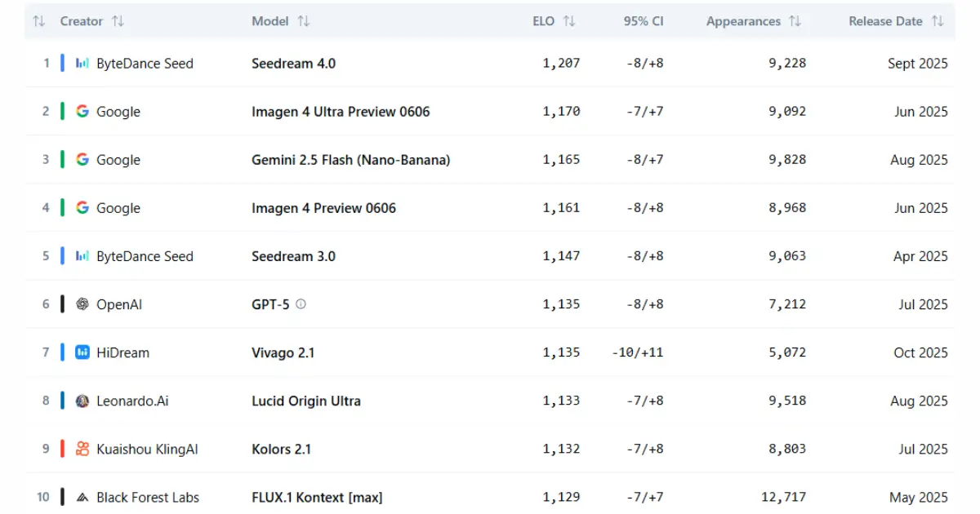This screenshot has height=514, width=980.
Task: Click the info icon next to GPT-5
Action: tap(301, 304)
